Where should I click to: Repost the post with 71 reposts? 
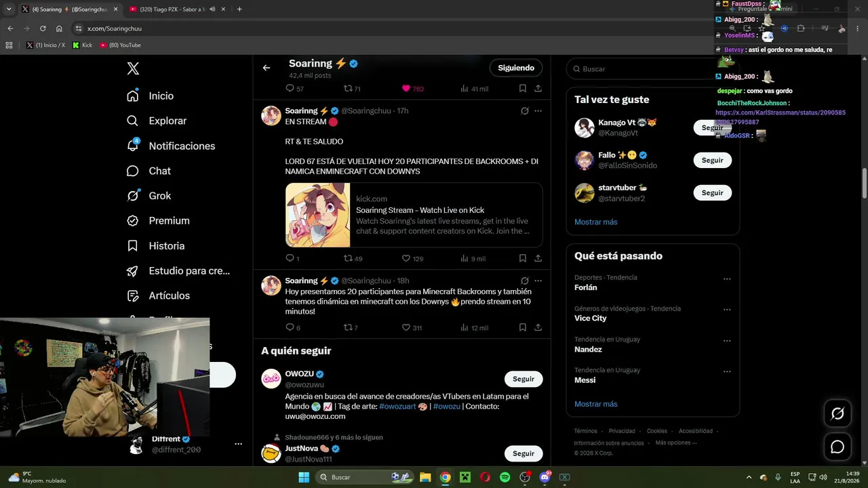coord(352,89)
